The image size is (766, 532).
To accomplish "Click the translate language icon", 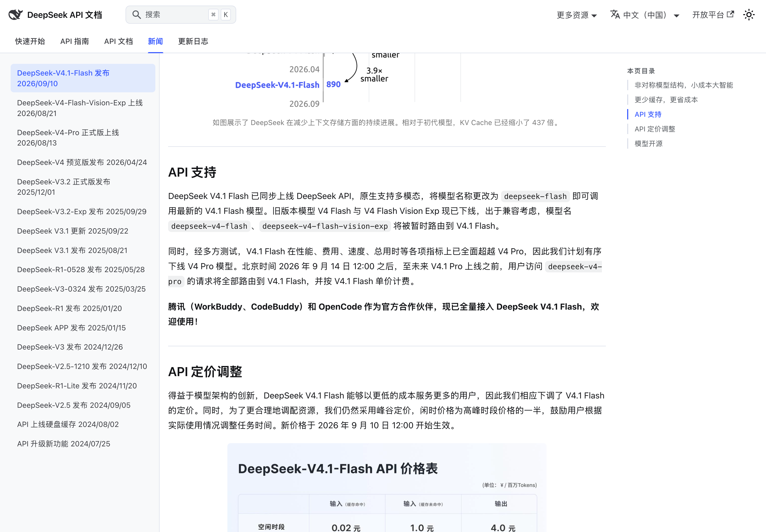I will (615, 15).
